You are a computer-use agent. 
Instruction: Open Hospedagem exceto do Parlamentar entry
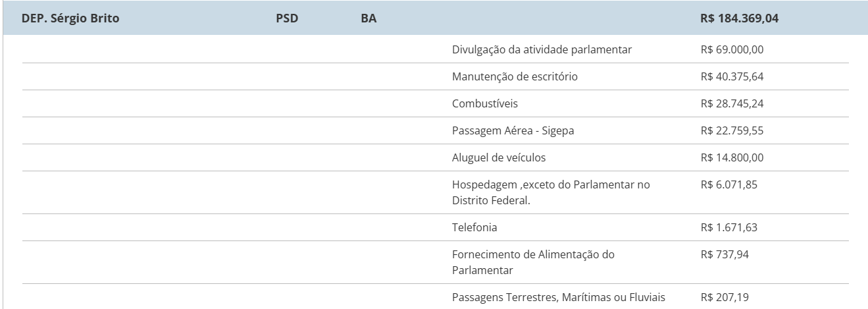pos(551,192)
